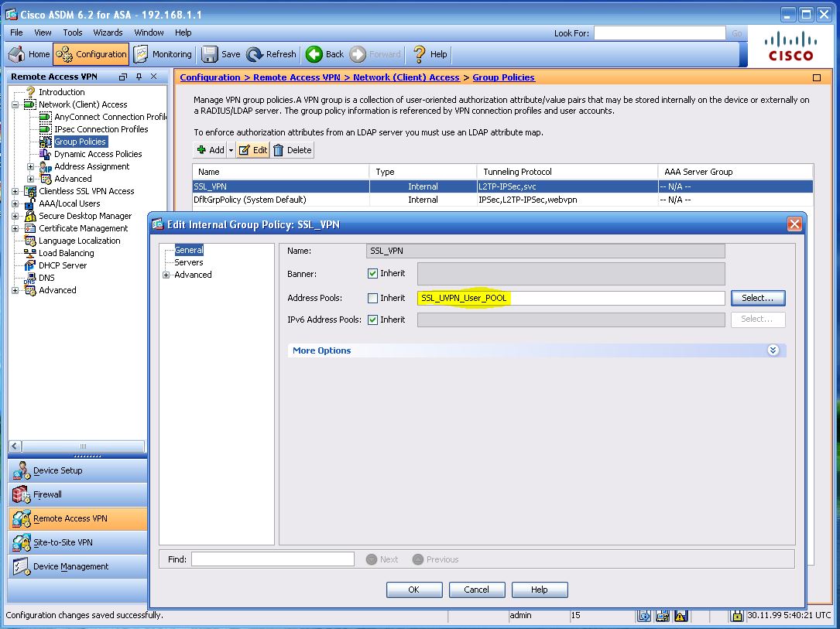Select General in dialog tree
840x629 pixels.
click(x=189, y=250)
